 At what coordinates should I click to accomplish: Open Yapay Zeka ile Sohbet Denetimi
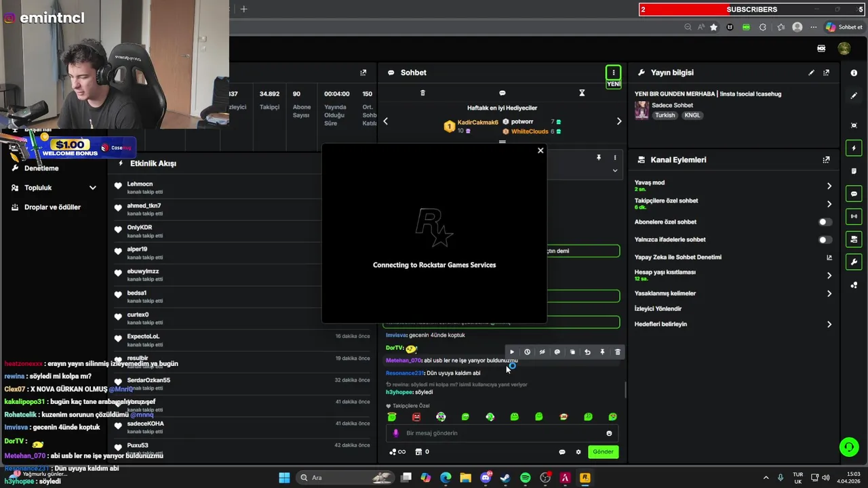[733, 257]
